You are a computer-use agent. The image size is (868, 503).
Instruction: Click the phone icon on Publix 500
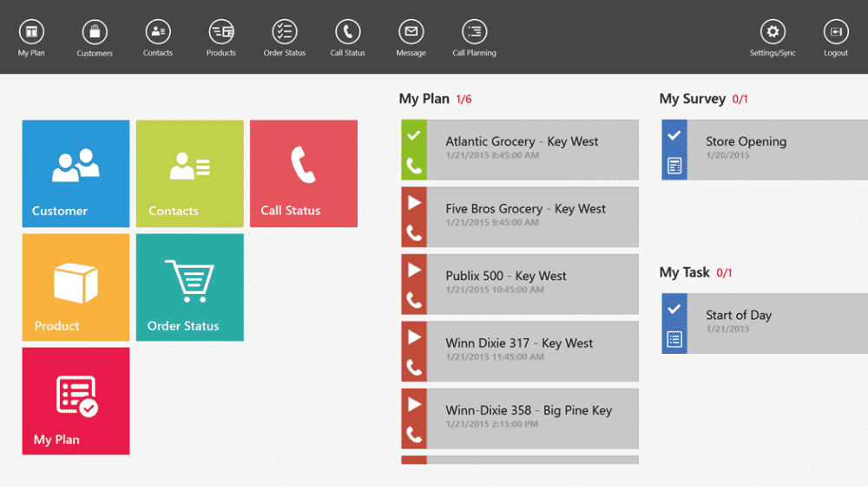point(412,302)
